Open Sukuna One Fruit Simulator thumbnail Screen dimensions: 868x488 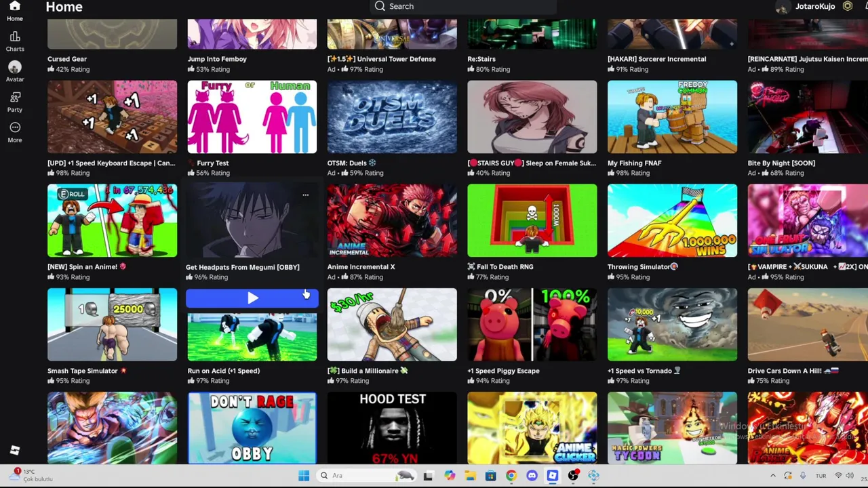click(x=808, y=221)
